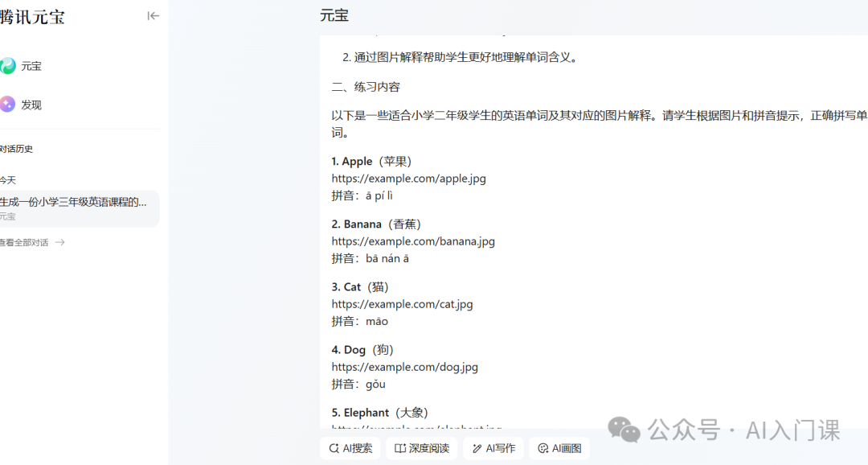Click the text 拼音：bā nán ā
Viewport: 868px width, 465px height.
(x=371, y=258)
